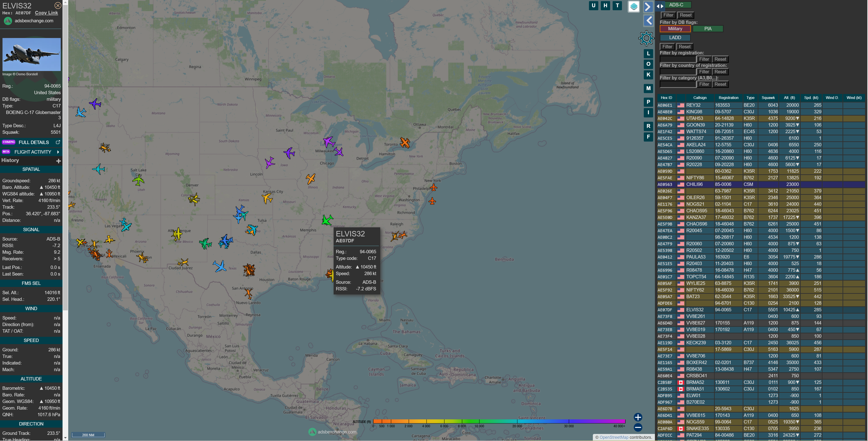This screenshot has height=441, width=868.
Task: Click the R map button
Action: pos(648,126)
